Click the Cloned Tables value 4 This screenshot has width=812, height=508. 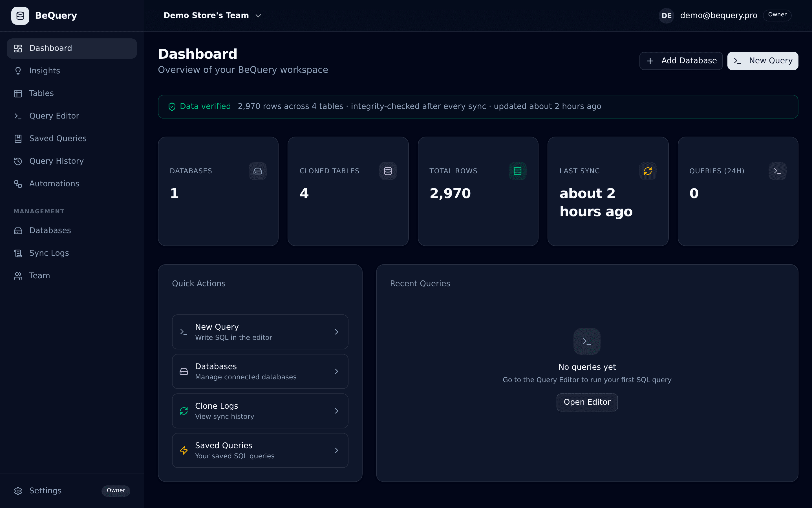point(304,194)
